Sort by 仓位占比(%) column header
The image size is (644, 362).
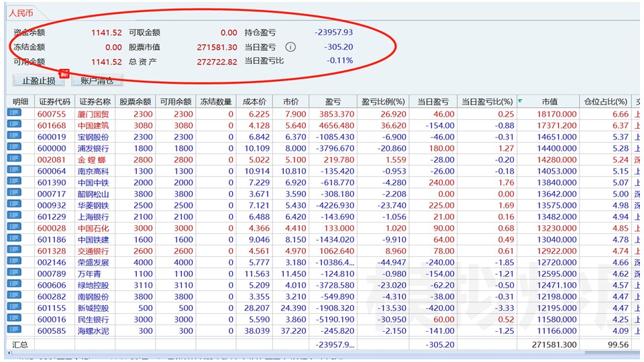click(x=605, y=102)
